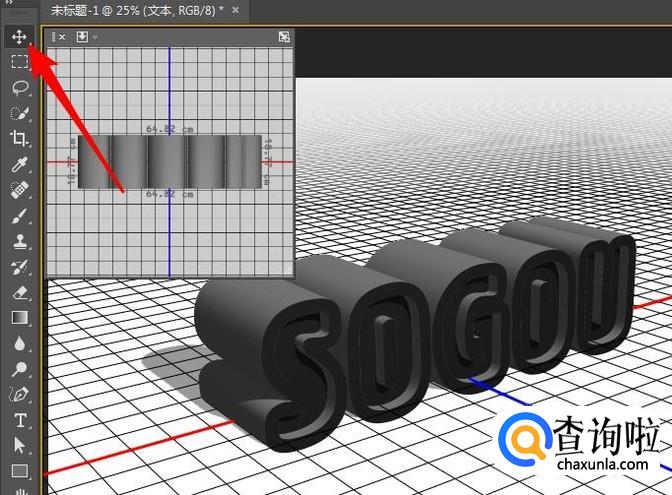Select the Rectangular Marquee tool

click(19, 62)
